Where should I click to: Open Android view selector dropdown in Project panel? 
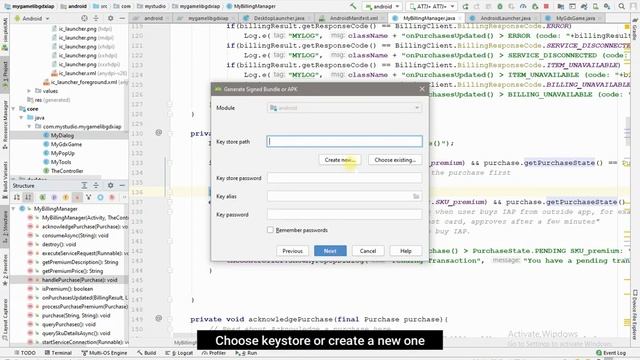pos(32,18)
